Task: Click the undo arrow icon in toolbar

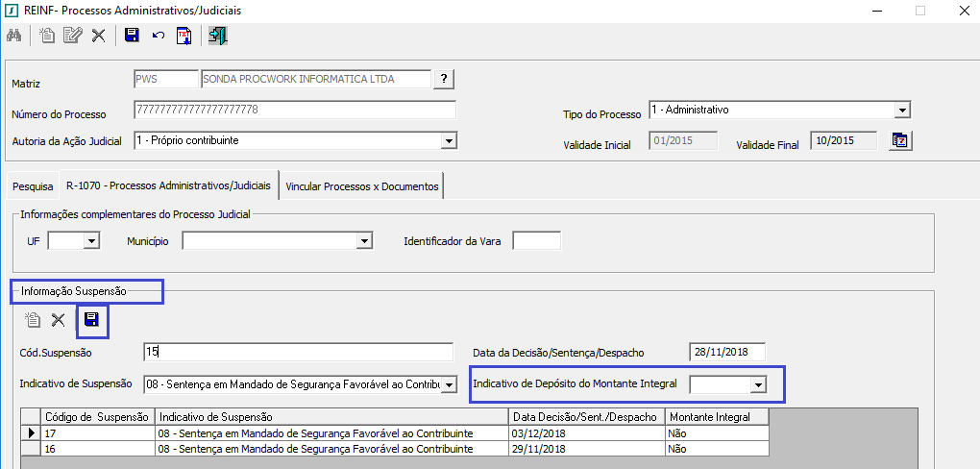Action: (x=158, y=37)
